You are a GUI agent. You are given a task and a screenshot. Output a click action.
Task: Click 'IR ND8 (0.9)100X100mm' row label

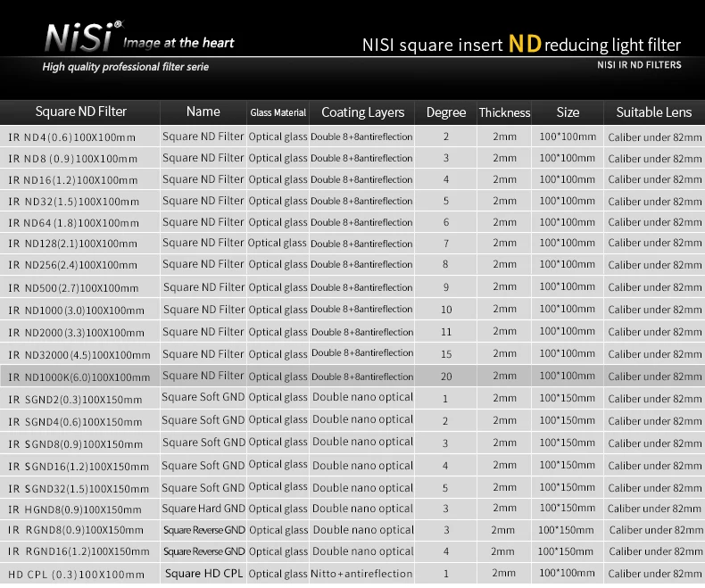point(72,159)
